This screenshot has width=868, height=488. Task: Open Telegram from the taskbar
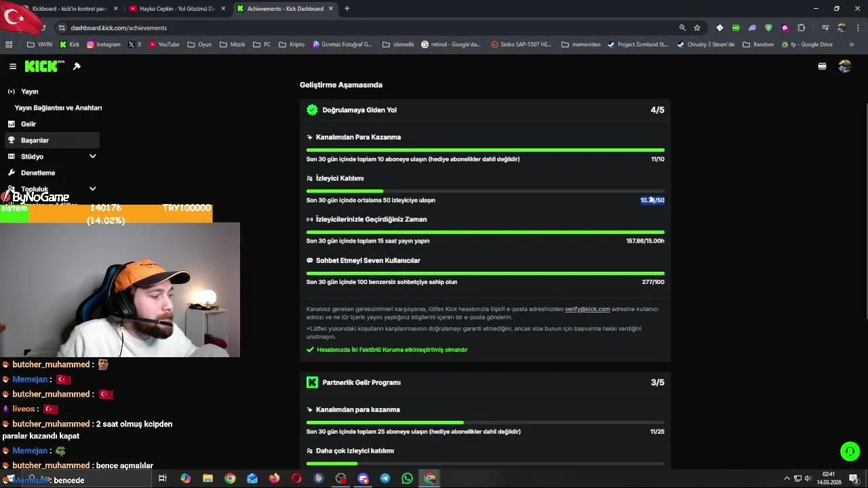385,479
